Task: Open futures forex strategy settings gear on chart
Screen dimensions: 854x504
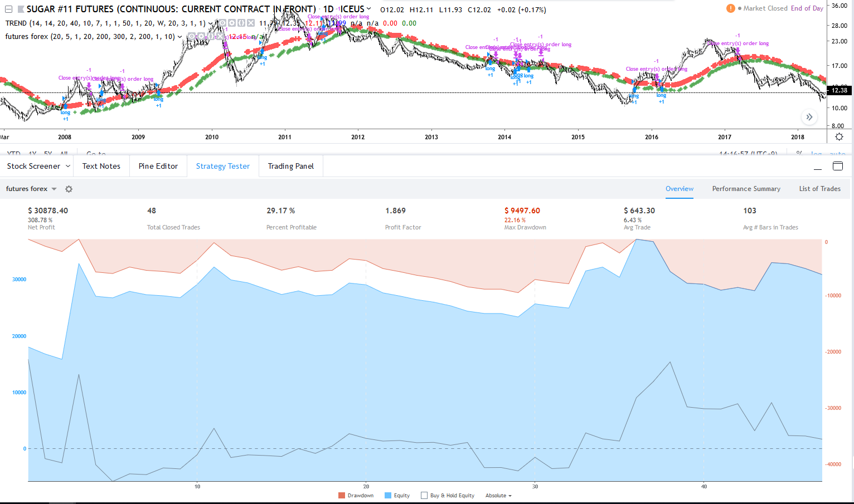Action: [x=201, y=37]
